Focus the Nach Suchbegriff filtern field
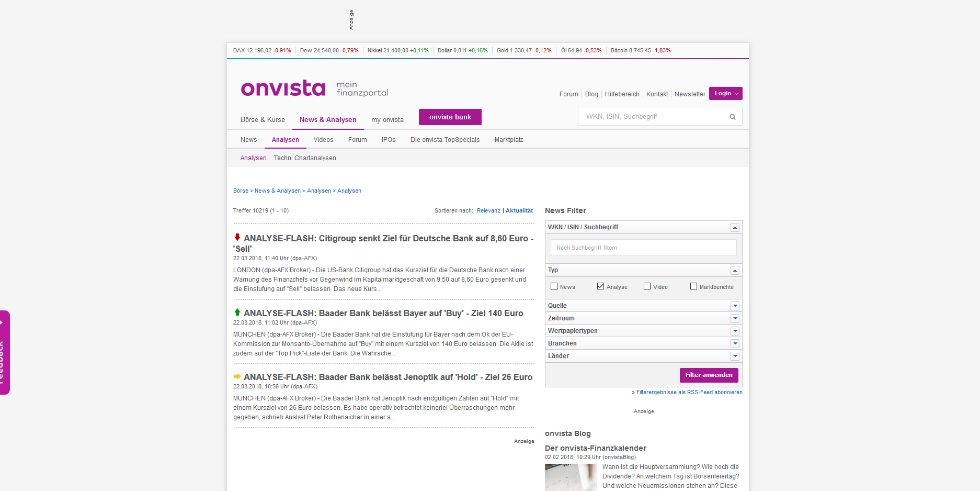 (643, 248)
